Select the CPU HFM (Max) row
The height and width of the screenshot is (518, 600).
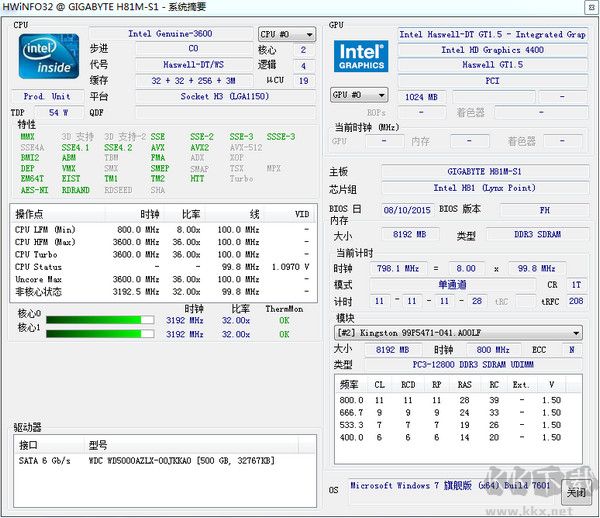pyautogui.click(x=163, y=242)
